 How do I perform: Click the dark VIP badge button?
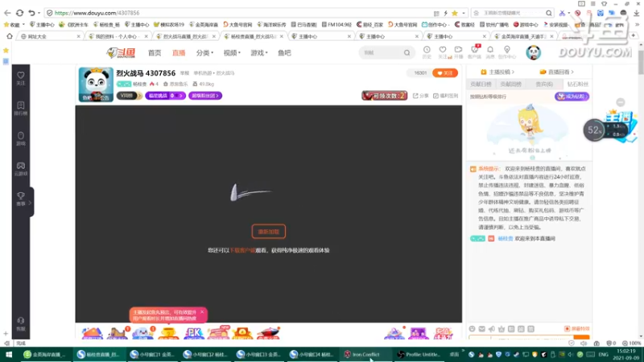129,96
